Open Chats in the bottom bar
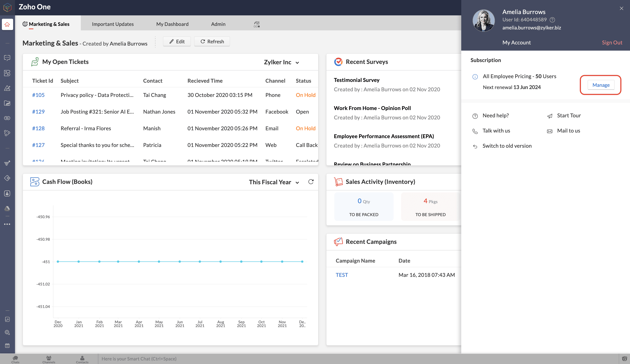Screen dimensions: 630x364 coord(15,359)
